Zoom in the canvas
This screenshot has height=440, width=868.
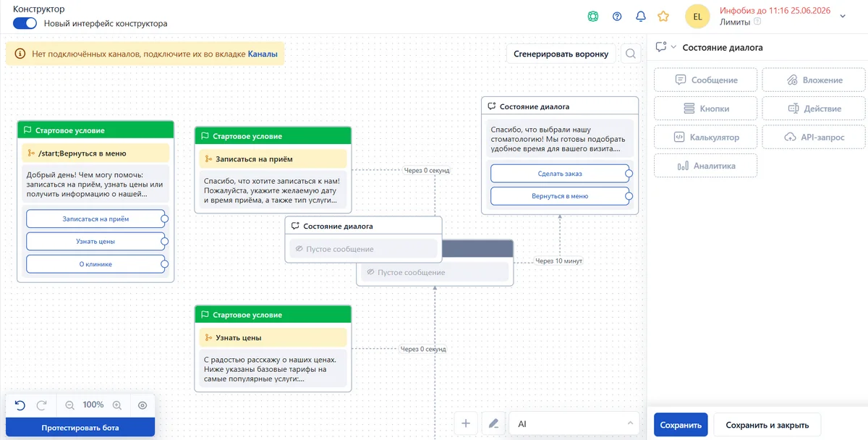click(x=117, y=405)
